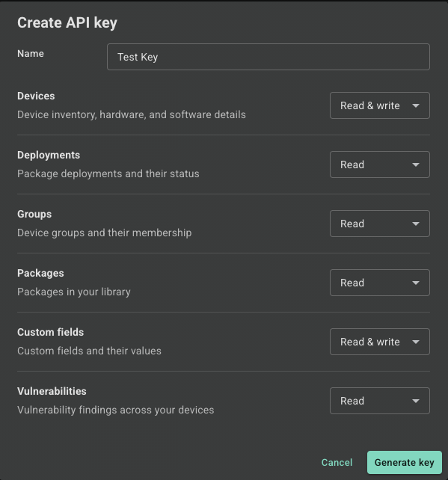Open the Packages permission dropdown
This screenshot has height=480, width=448.
coord(380,283)
